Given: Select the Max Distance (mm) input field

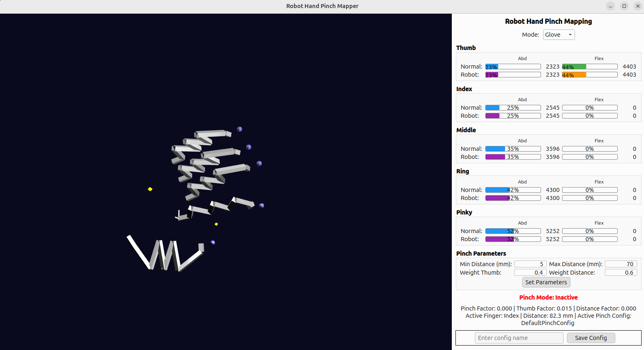Looking at the screenshot, I should [x=621, y=264].
